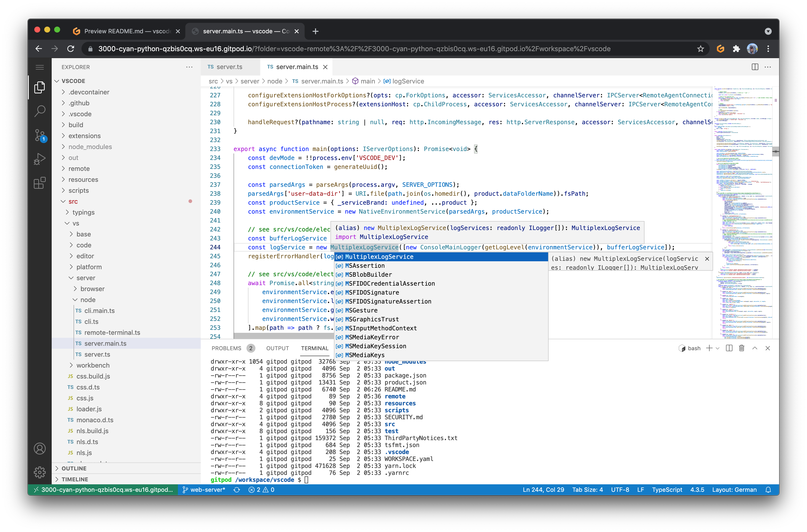The image size is (807, 532).
Task: Open the Source Control view
Action: tap(40, 135)
